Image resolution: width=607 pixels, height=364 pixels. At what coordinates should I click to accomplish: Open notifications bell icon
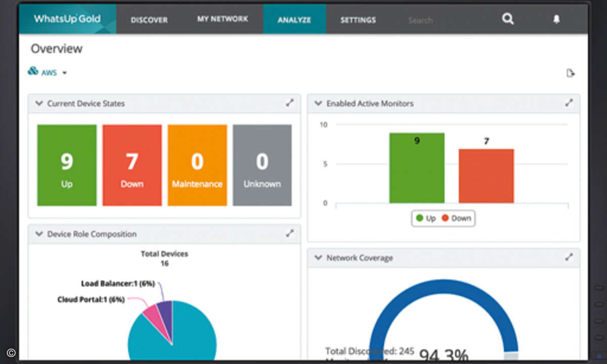coord(556,19)
